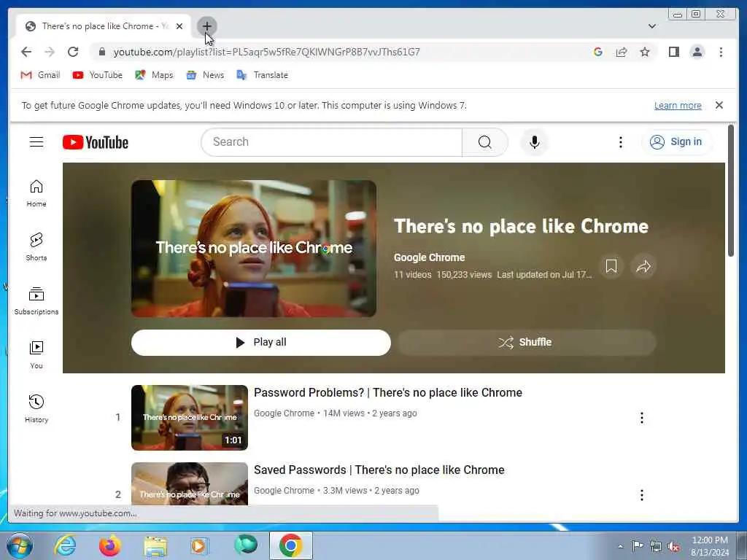Click Play all
This screenshot has height=560, width=747.
pyautogui.click(x=261, y=343)
